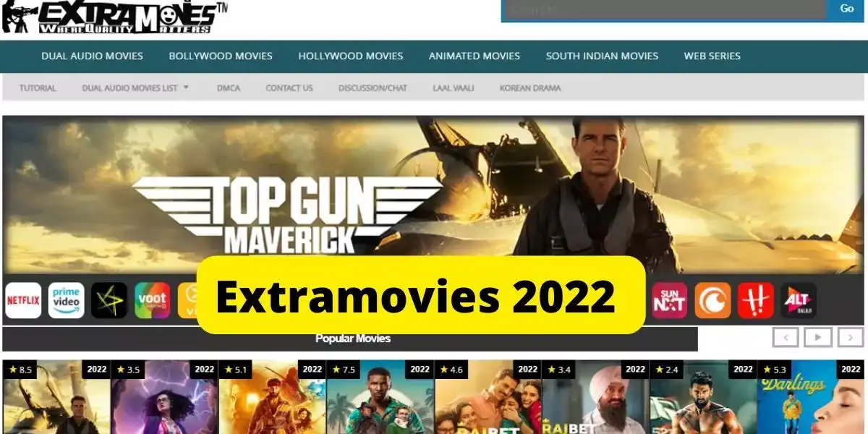
Task: Open the Top Gun Maverick banner
Action: coord(433,195)
